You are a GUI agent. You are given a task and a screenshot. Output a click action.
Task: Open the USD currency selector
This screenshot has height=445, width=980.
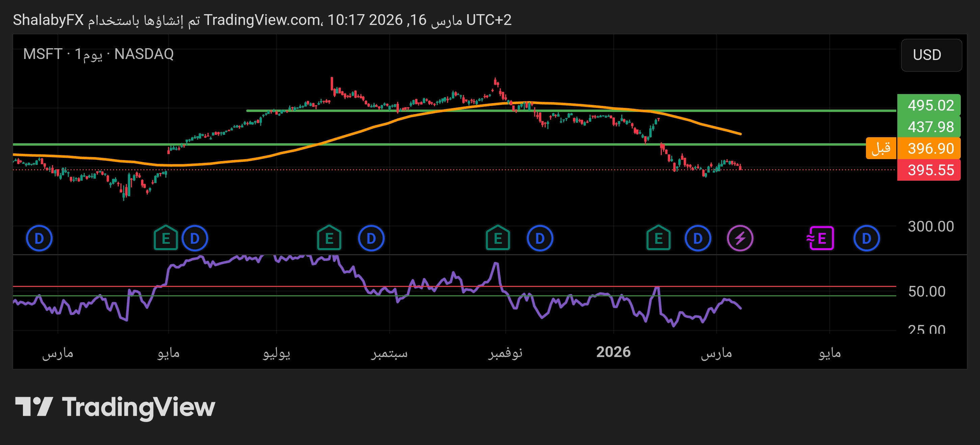click(931, 55)
